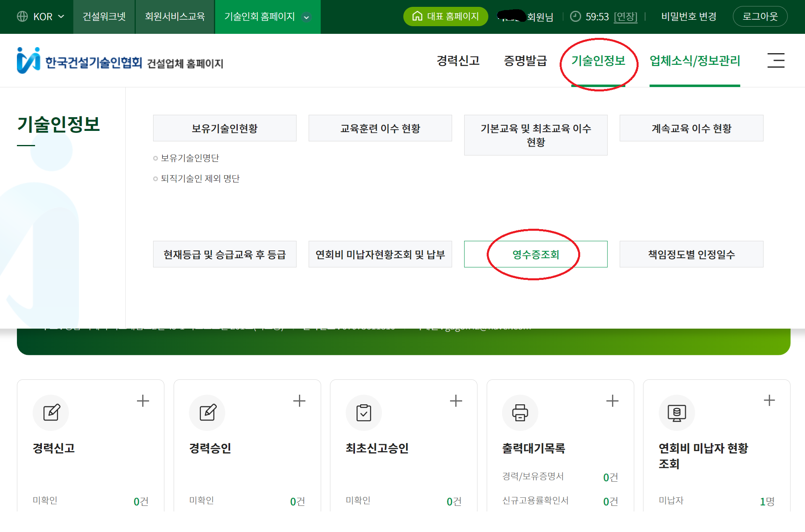Click the globe language icon
Image resolution: width=805 pixels, height=532 pixels.
click(x=22, y=17)
